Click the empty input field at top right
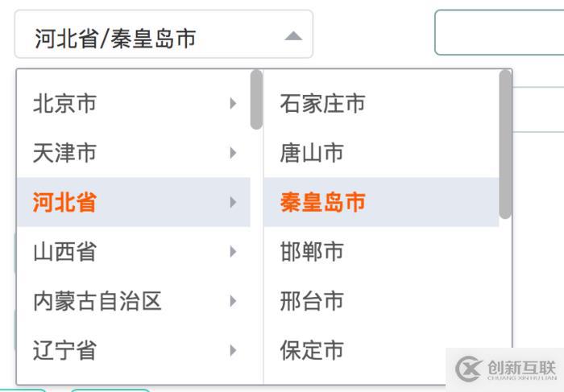 [x=500, y=32]
